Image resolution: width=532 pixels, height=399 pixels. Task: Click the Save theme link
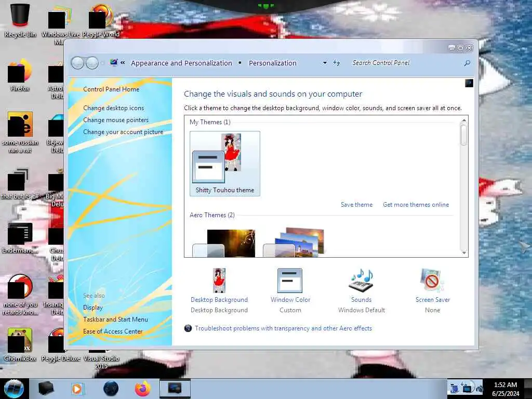pyautogui.click(x=356, y=205)
